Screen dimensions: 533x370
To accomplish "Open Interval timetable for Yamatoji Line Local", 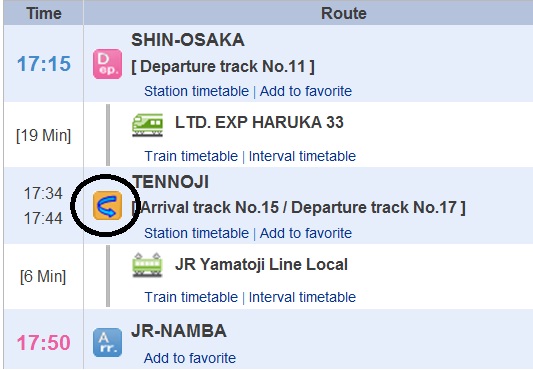I will click(x=302, y=297).
